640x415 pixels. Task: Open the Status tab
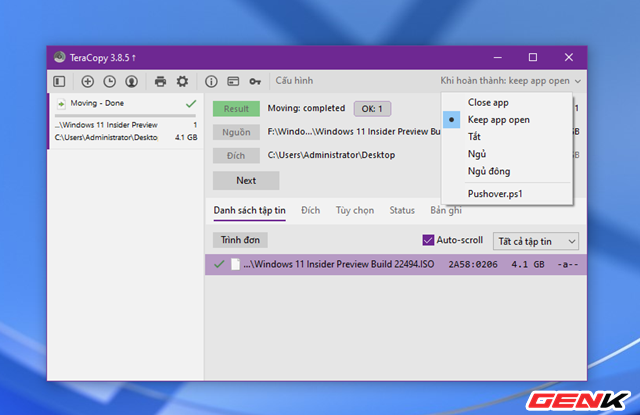pyautogui.click(x=402, y=211)
